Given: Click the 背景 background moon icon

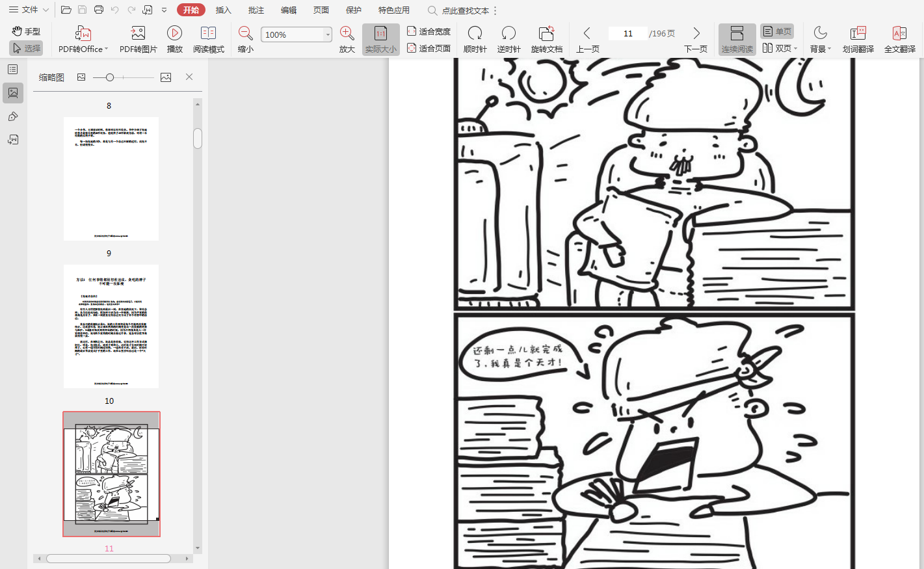Looking at the screenshot, I should tap(821, 33).
